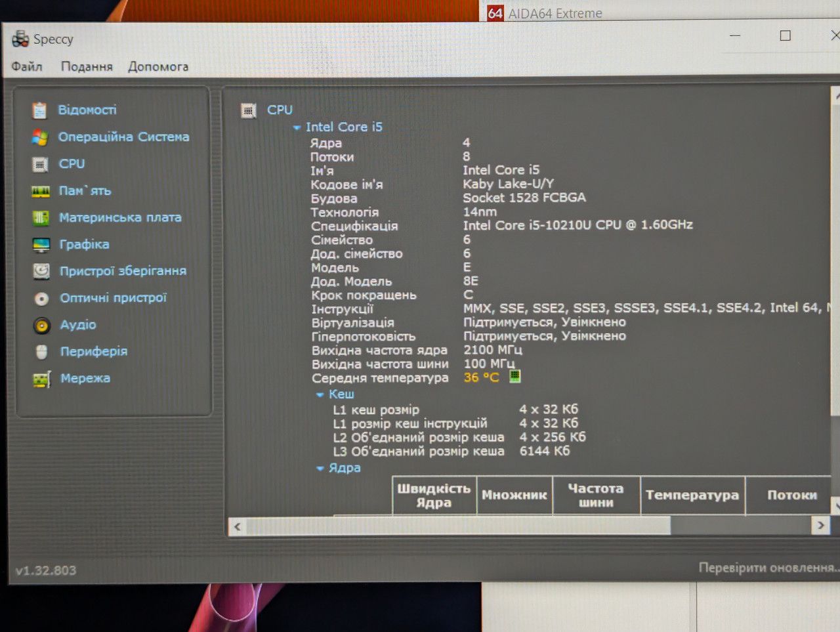This screenshot has height=632, width=840.
Task: Collapse the Intel Core i5 tree node
Action: 297,127
